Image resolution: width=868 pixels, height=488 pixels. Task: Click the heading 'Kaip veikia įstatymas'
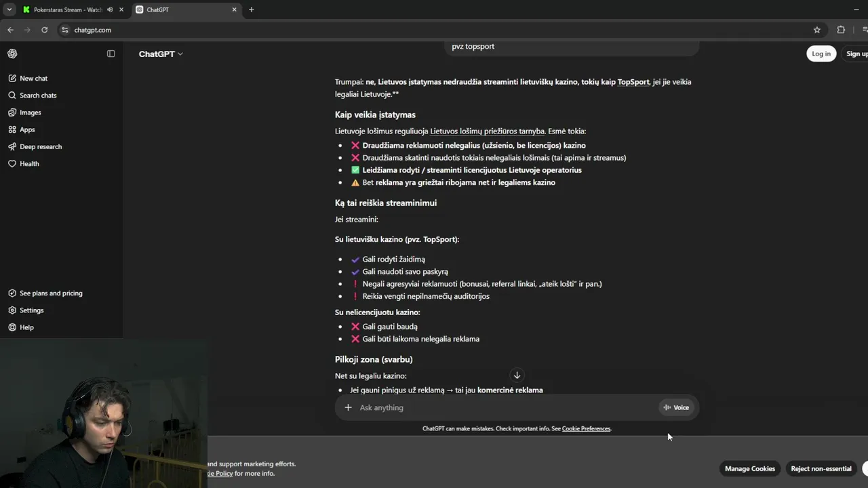click(375, 115)
